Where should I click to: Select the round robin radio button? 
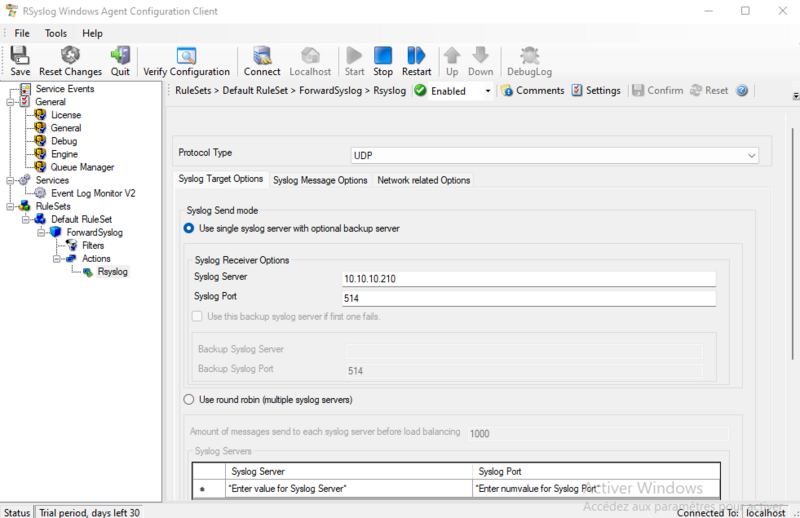(x=189, y=400)
